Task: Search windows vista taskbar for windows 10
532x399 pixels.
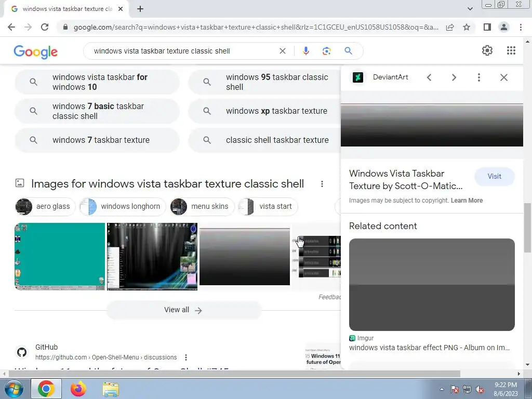Action: pos(97,82)
